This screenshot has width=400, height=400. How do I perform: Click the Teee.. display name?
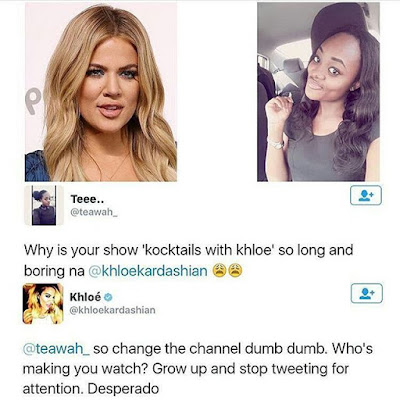pyautogui.click(x=87, y=199)
